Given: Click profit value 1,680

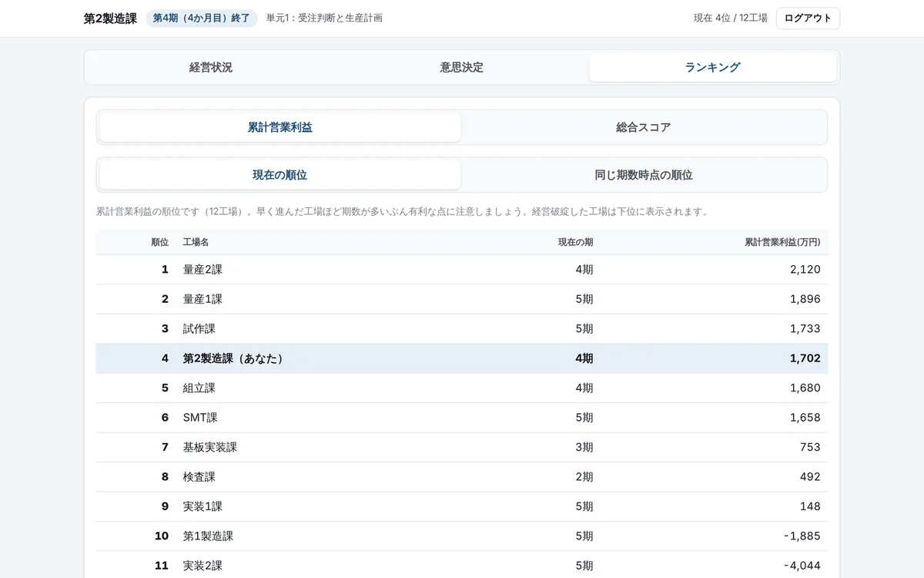Looking at the screenshot, I should click(805, 388).
